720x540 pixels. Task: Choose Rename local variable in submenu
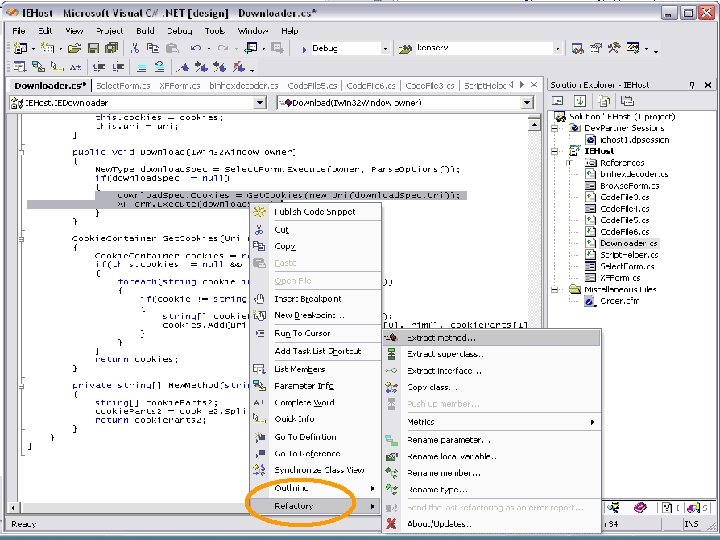coord(491,456)
